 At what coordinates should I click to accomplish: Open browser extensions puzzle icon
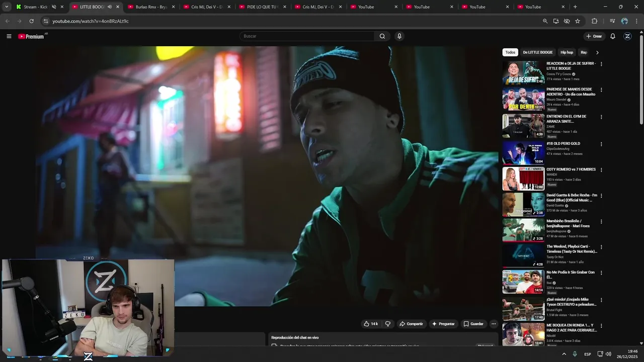click(595, 21)
